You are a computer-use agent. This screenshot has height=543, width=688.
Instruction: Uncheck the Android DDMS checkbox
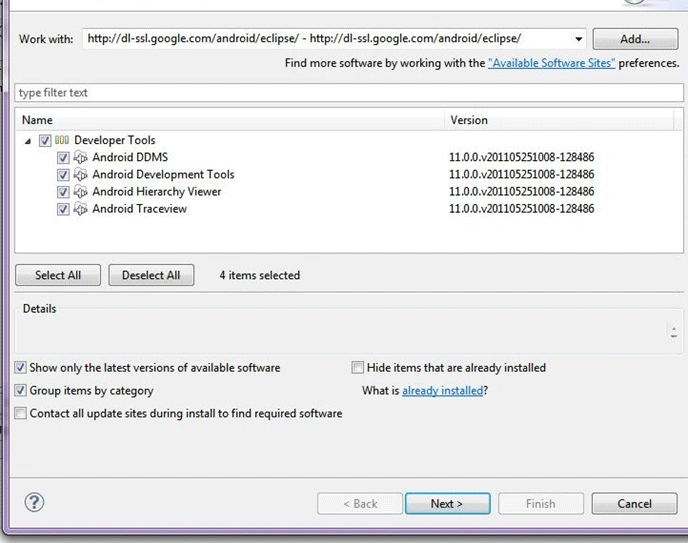pos(63,157)
